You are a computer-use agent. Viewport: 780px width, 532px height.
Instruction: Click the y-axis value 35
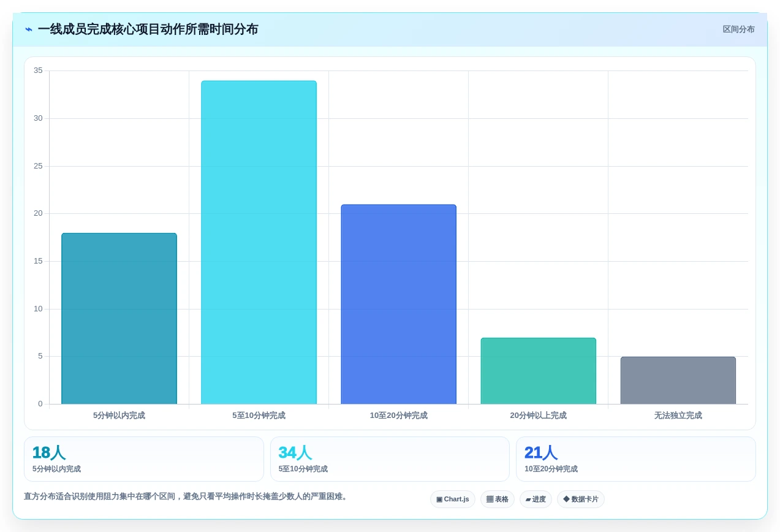pyautogui.click(x=38, y=70)
